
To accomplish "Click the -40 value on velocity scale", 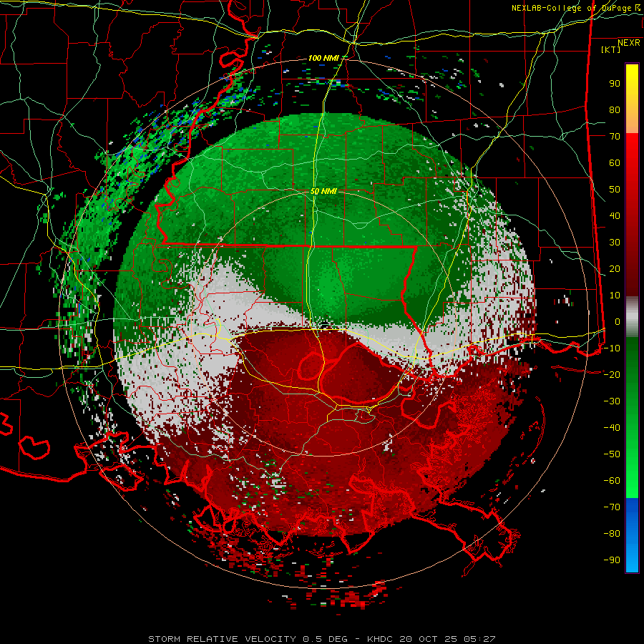I will coord(612,428).
